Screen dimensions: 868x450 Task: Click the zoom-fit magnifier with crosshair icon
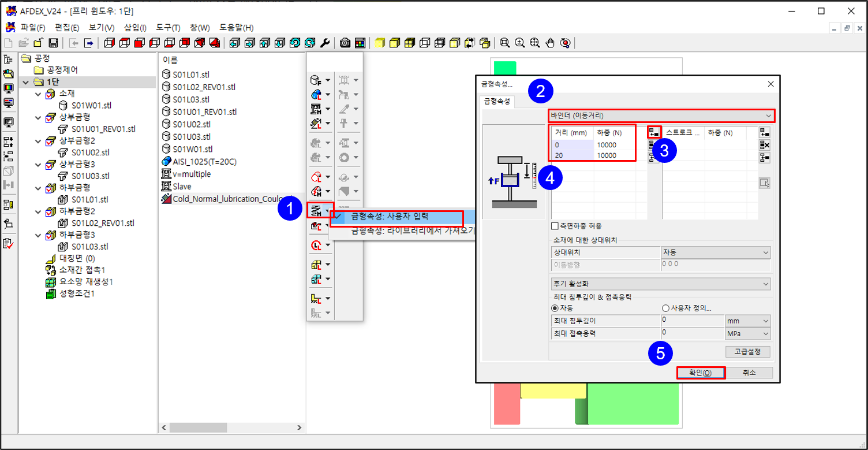(x=535, y=43)
